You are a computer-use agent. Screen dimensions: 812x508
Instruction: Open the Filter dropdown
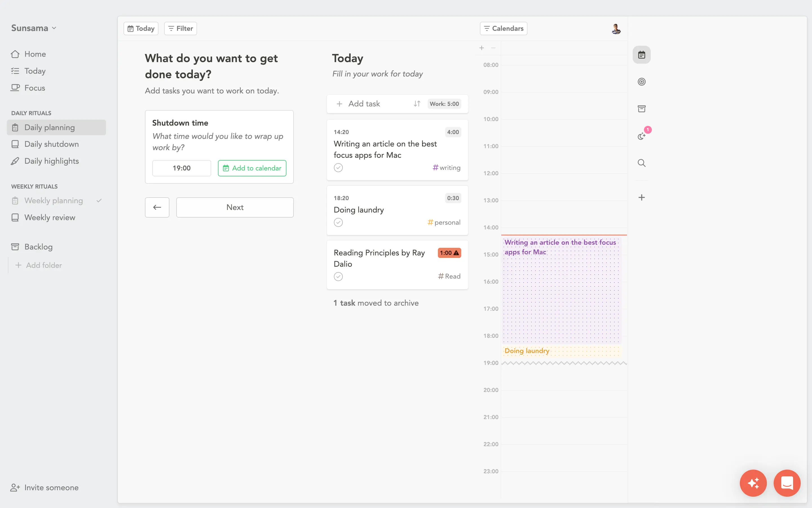click(180, 29)
